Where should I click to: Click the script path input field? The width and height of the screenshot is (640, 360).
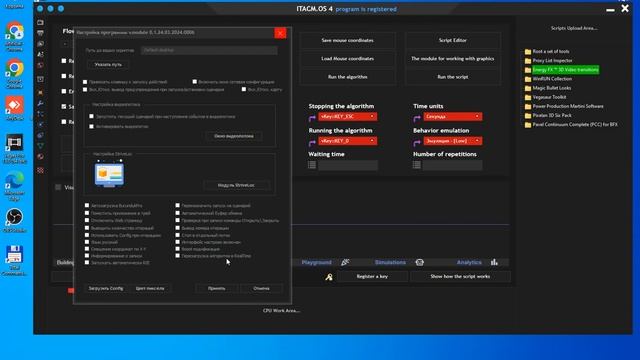pyautogui.click(x=209, y=50)
